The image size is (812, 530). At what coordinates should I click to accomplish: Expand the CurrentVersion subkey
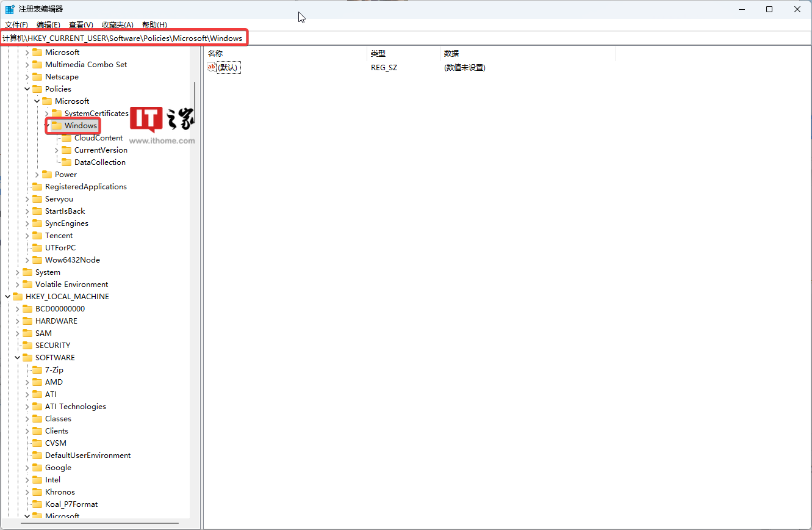pyautogui.click(x=57, y=150)
